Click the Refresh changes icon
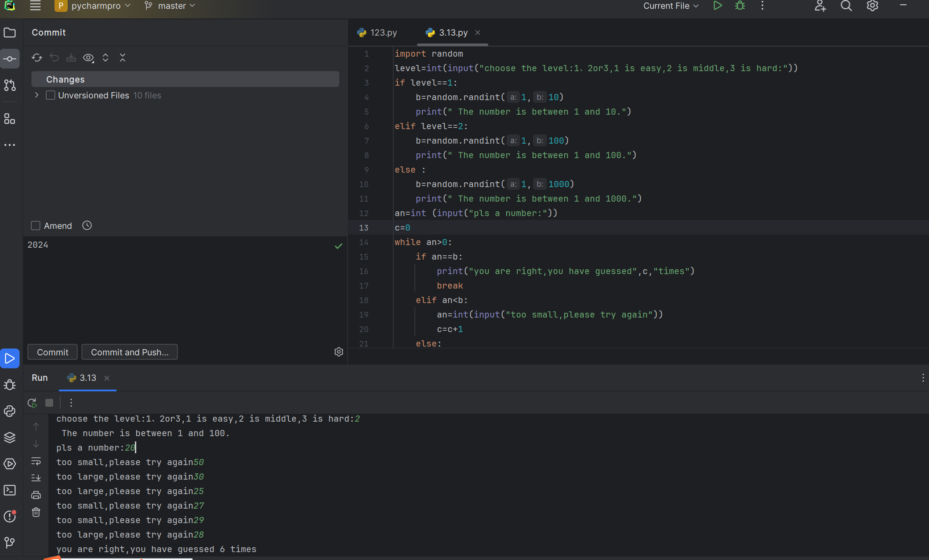The height and width of the screenshot is (560, 929). tap(37, 58)
